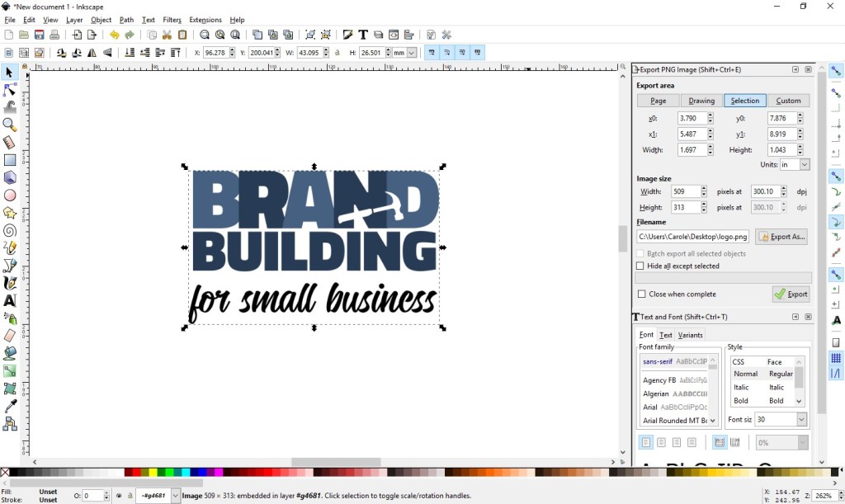This screenshot has width=845, height=504.
Task: Set export area to Drawing
Action: (701, 101)
